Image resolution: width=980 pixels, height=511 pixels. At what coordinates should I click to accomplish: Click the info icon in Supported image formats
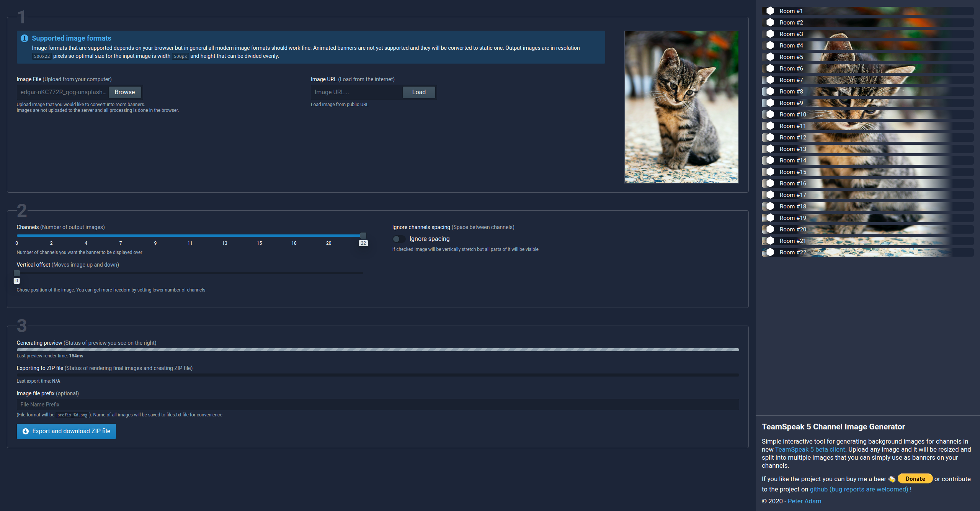coord(24,38)
